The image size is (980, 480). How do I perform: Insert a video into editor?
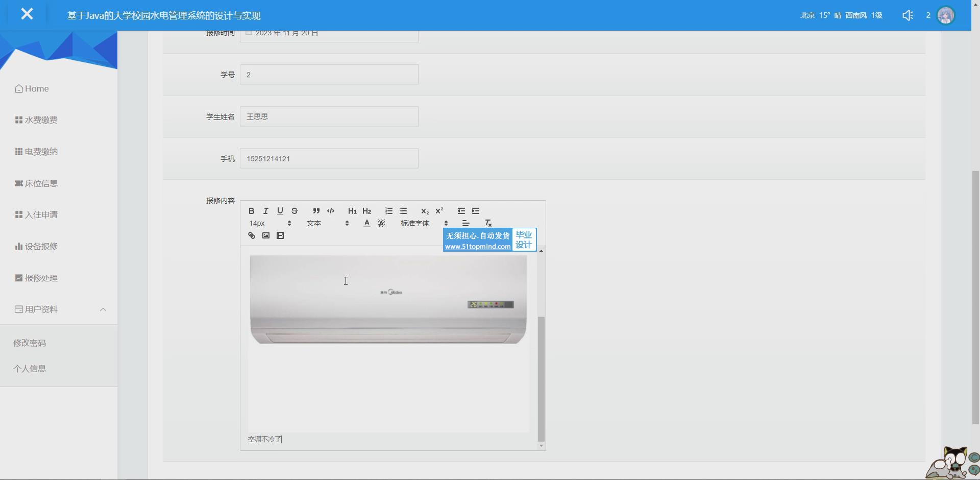click(280, 235)
